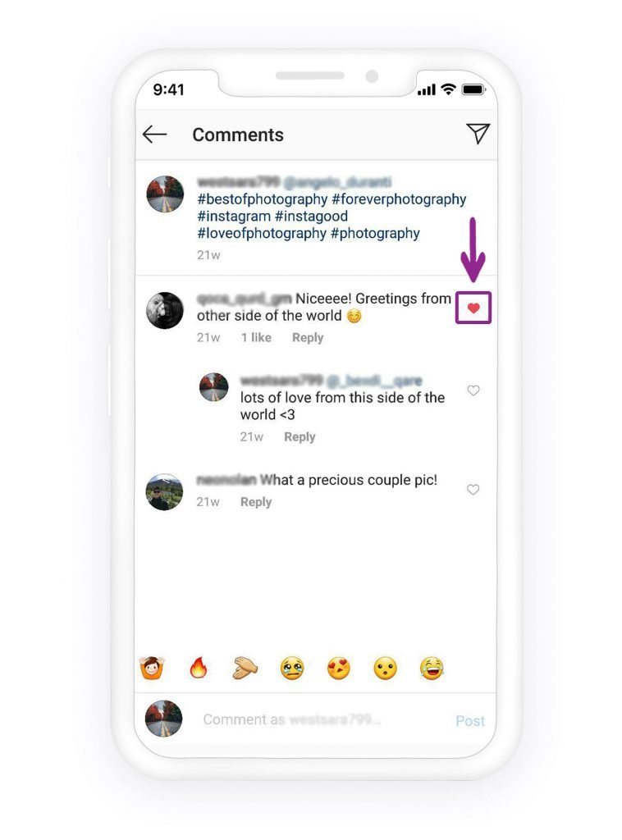Image resolution: width=622 pixels, height=840 pixels.
Task: Insert the surprised face emoji
Action: (x=385, y=669)
